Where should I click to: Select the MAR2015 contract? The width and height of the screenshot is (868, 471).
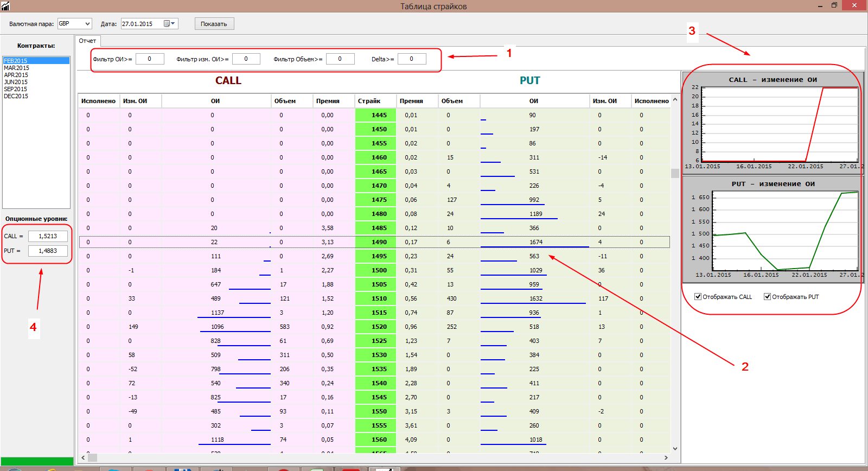(17, 68)
